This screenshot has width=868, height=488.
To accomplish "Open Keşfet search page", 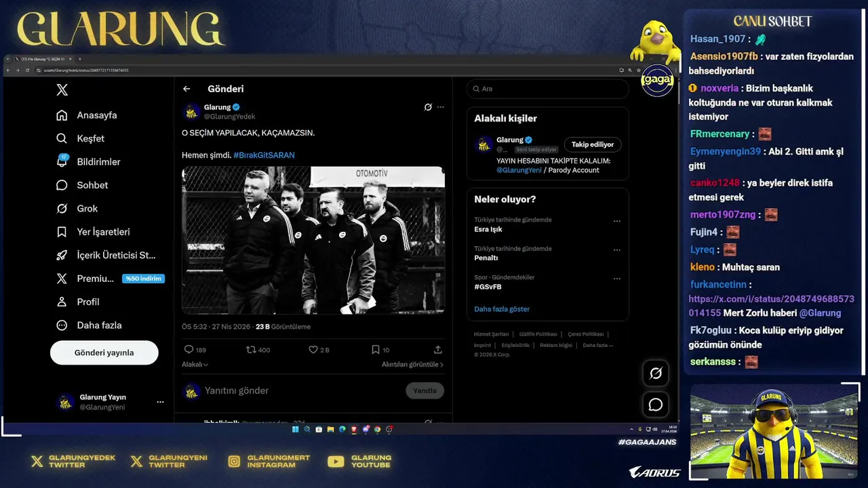I will [81, 138].
